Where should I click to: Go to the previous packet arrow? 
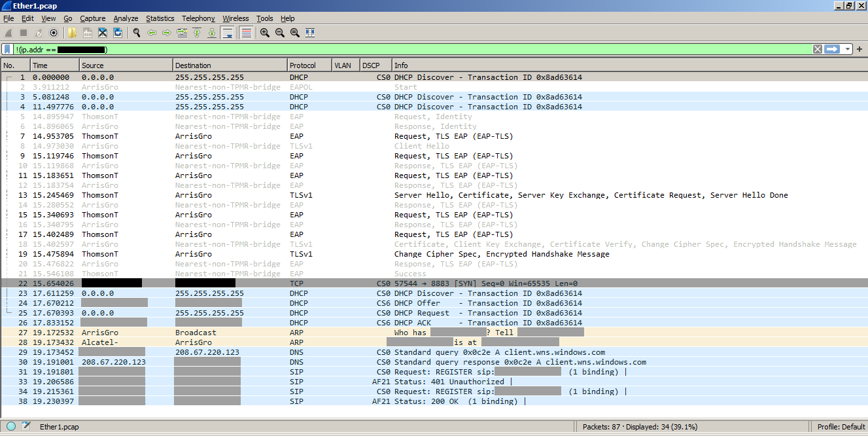tap(152, 32)
